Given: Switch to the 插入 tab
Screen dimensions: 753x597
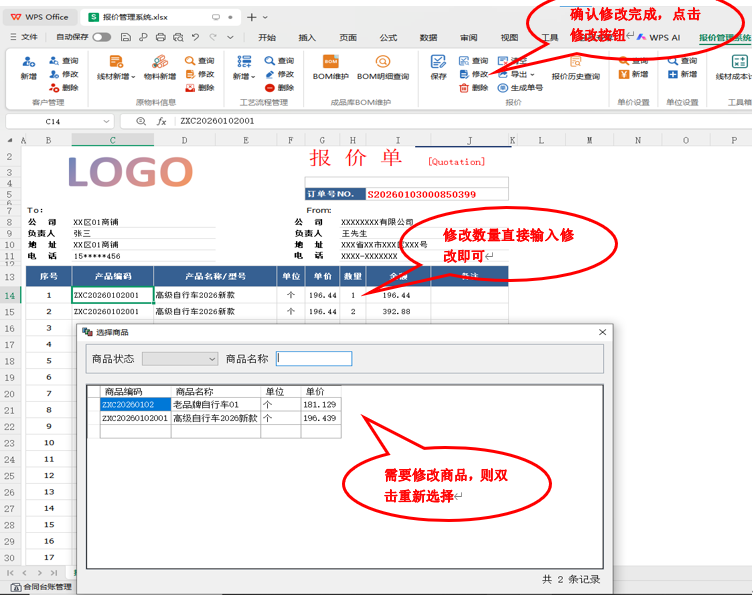Looking at the screenshot, I should pos(307,37).
